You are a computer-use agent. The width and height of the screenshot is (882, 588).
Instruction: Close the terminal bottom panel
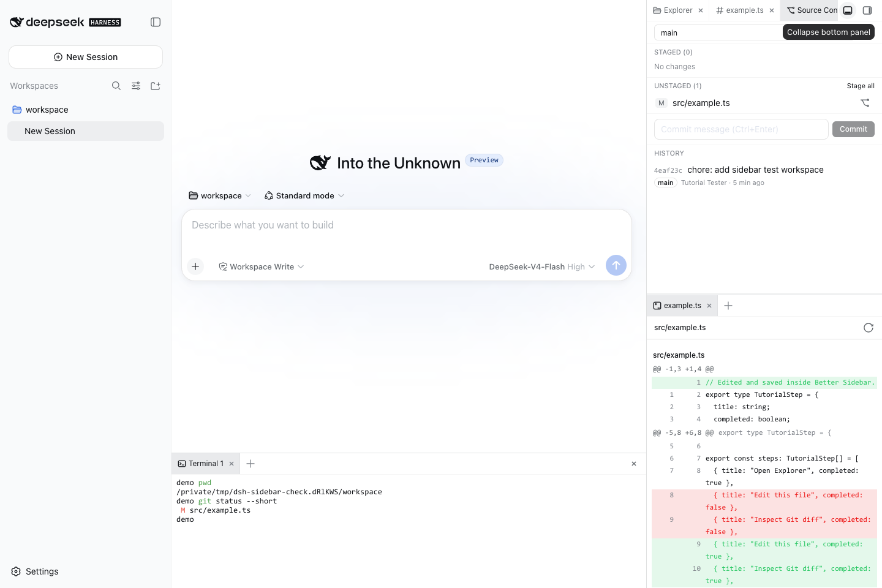(634, 464)
